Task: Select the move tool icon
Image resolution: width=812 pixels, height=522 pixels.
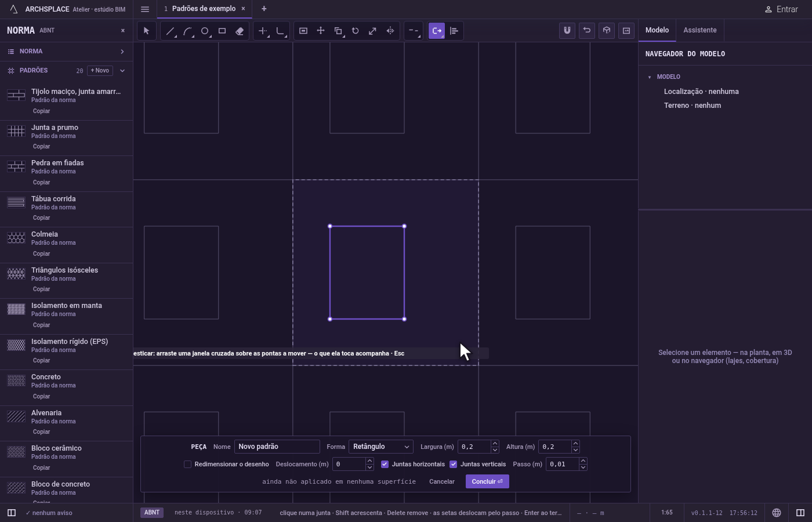Action: (321, 31)
